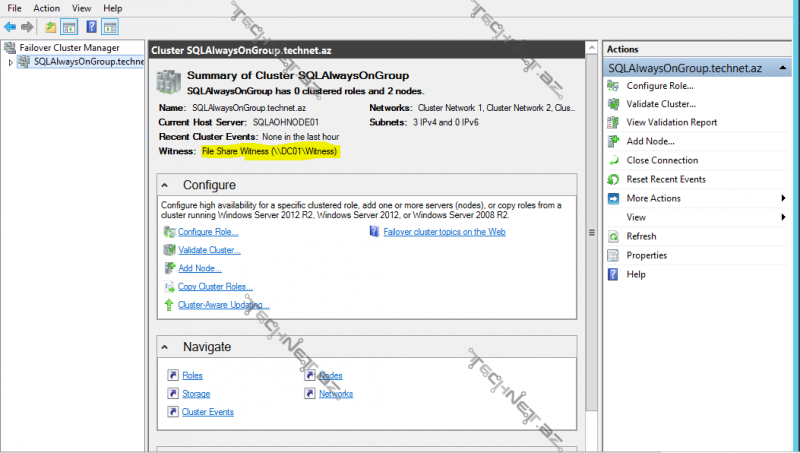
Task: Click the Back arrow toolbar icon
Action: (10, 26)
